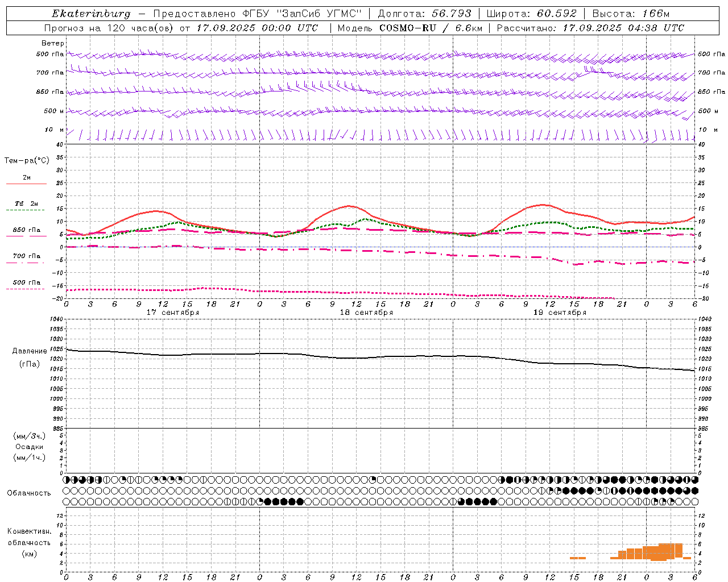Click "500 гПа" temperature legend entry
Viewport: 728px width, 582px height.
pos(27,282)
